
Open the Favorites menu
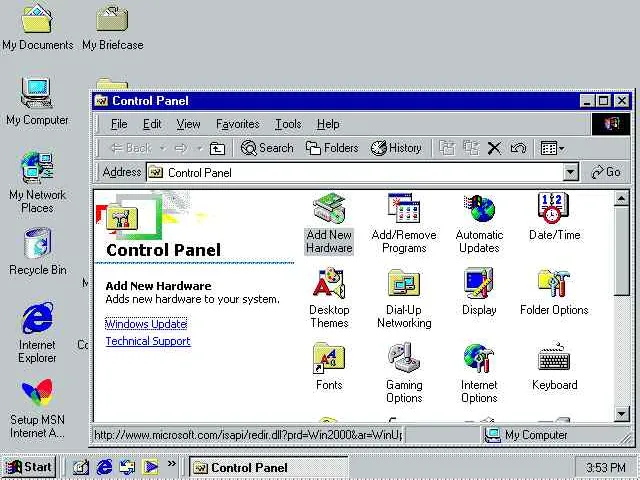point(238,124)
